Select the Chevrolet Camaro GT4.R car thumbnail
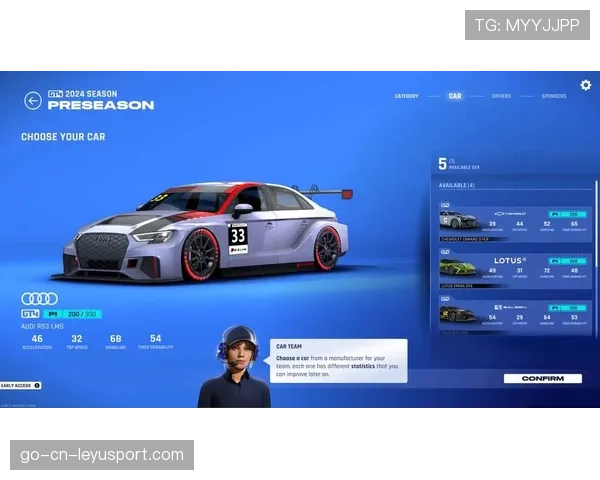Screen dimensions: 600x480 [459, 220]
